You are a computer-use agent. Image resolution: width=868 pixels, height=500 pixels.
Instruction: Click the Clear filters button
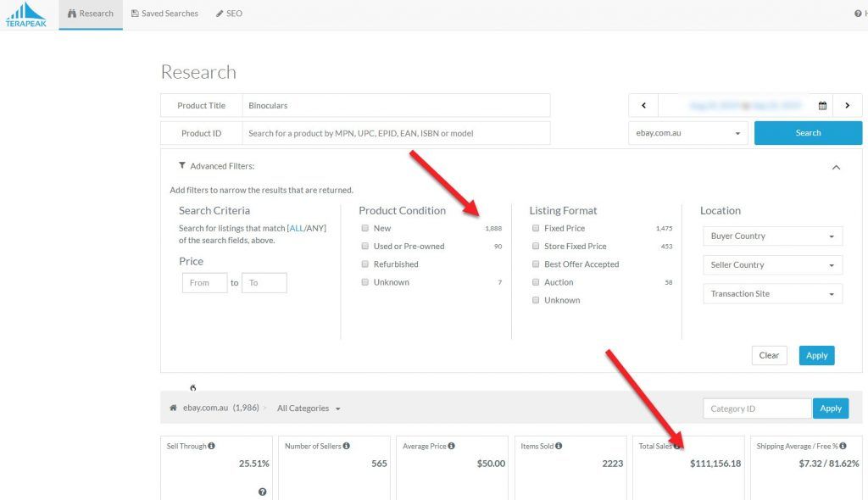point(769,355)
